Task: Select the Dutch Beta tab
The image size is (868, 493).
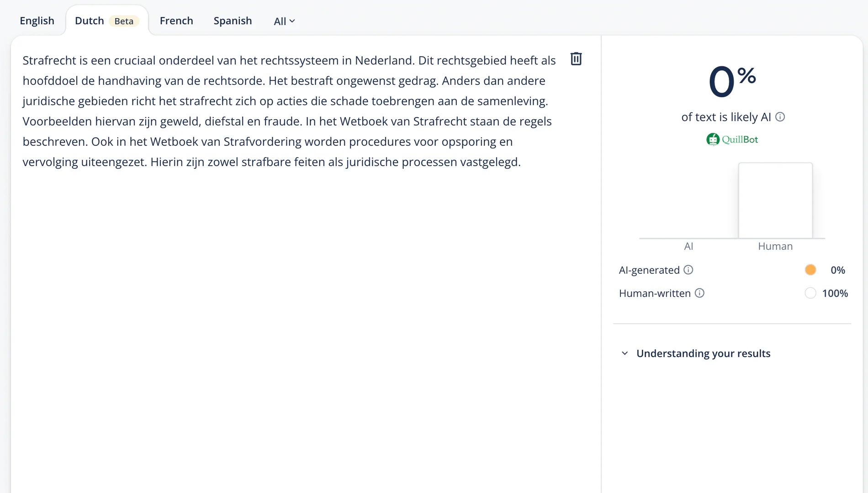Action: (90, 20)
